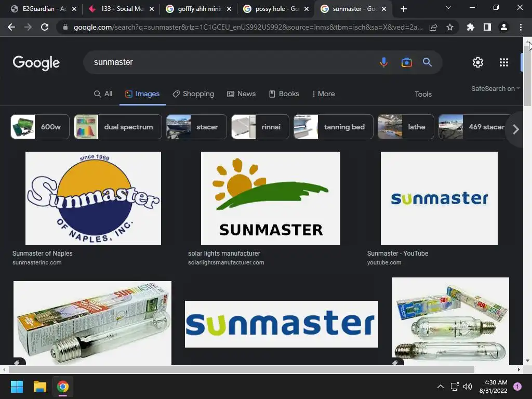
Task: Filter results by the tanning bed chip
Action: 333,127
